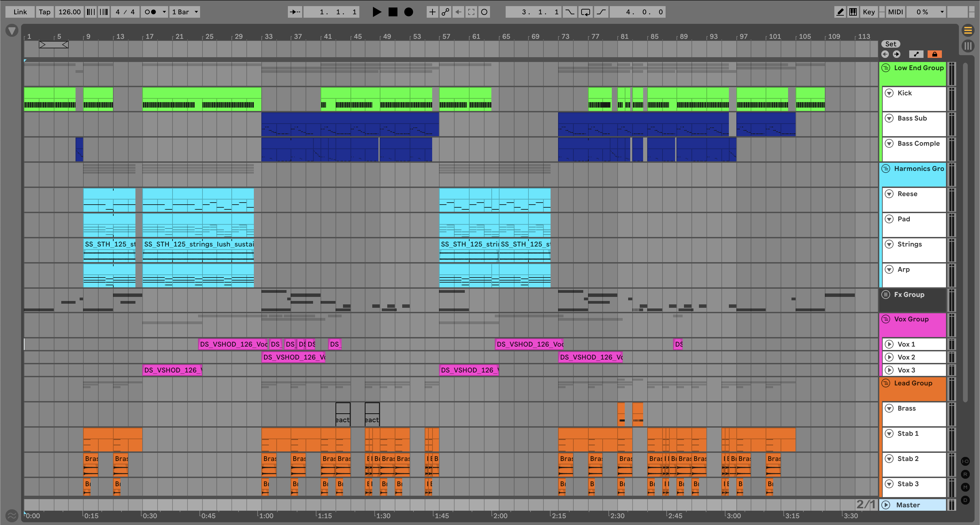
Task: Toggle the metronome switch
Action: (150, 12)
